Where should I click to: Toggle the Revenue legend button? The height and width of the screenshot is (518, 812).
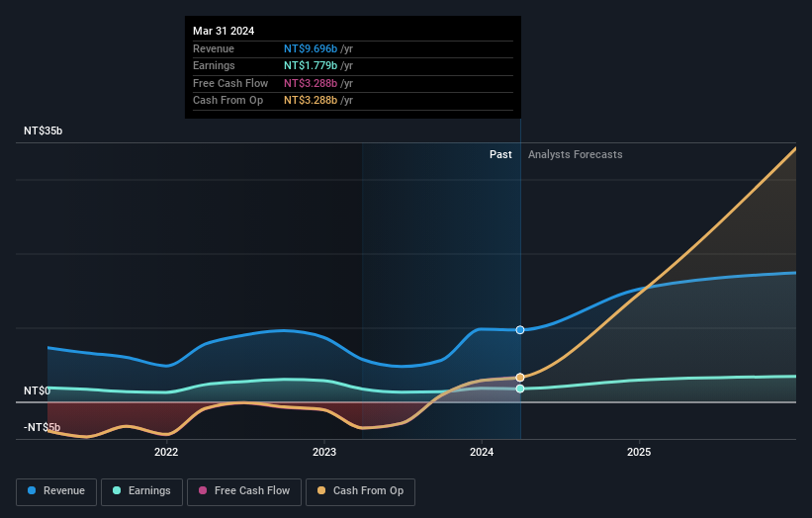56,491
